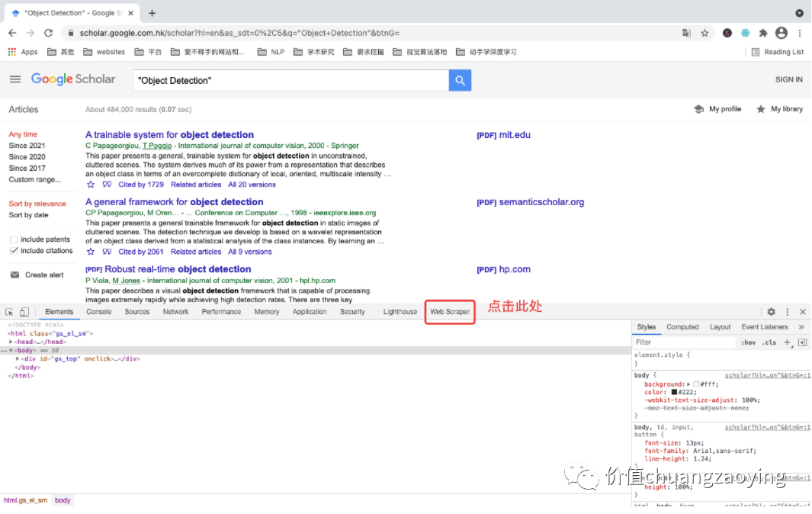This screenshot has width=812, height=514.
Task: Open the Web Scraper tab
Action: point(450,312)
